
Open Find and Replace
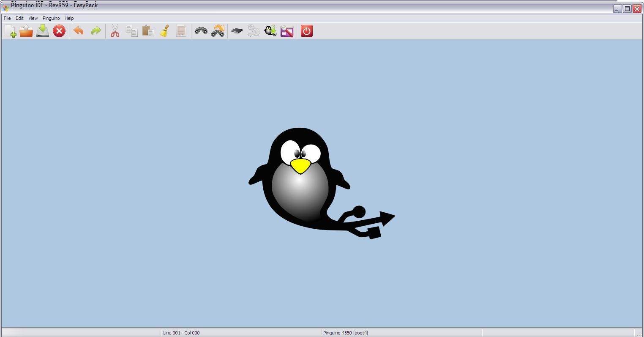pyautogui.click(x=217, y=30)
